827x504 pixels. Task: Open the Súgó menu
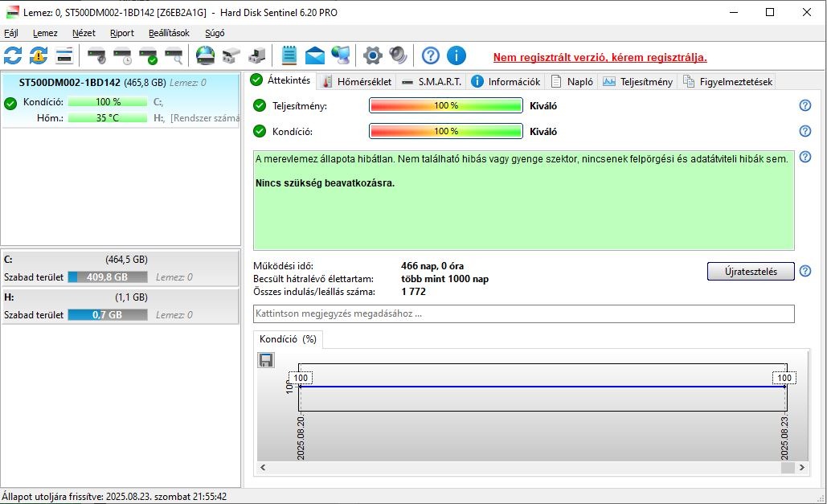pos(215,33)
